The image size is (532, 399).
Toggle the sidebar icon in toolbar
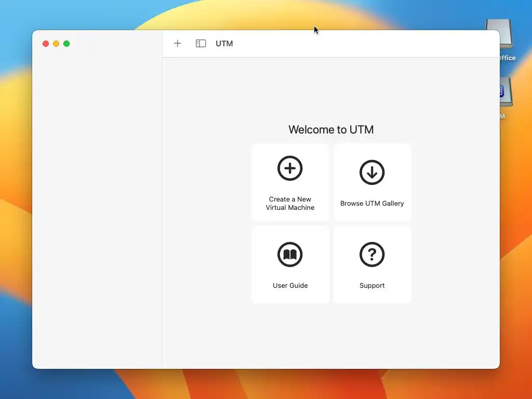click(201, 44)
